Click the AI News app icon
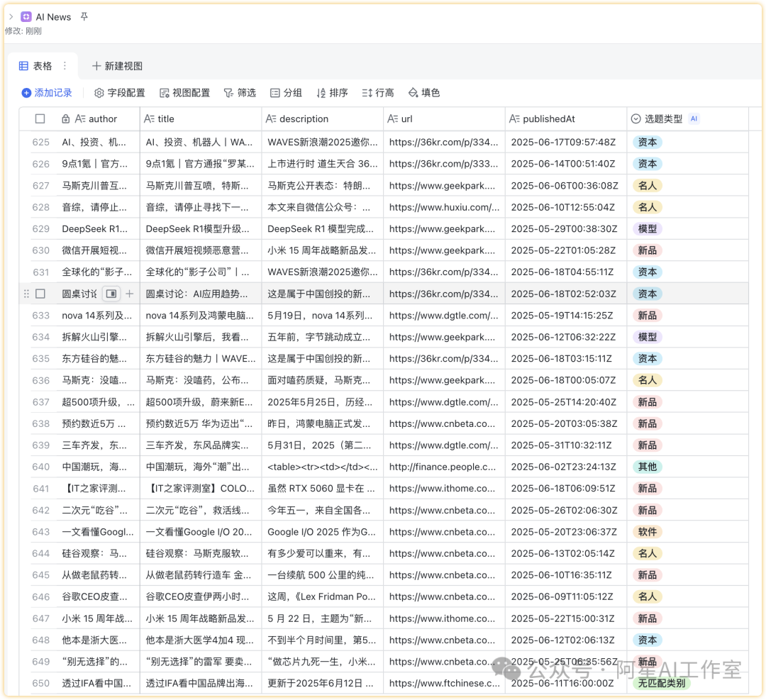The width and height of the screenshot is (766, 700). [26, 16]
